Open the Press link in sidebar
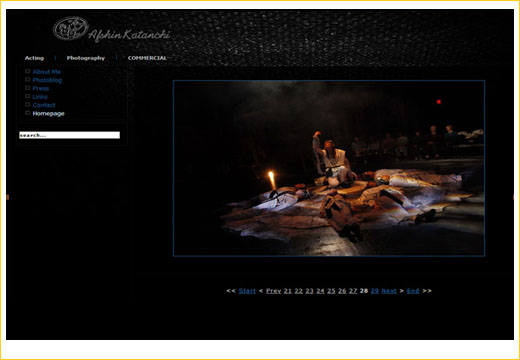This screenshot has height=360, width=520. [x=41, y=88]
